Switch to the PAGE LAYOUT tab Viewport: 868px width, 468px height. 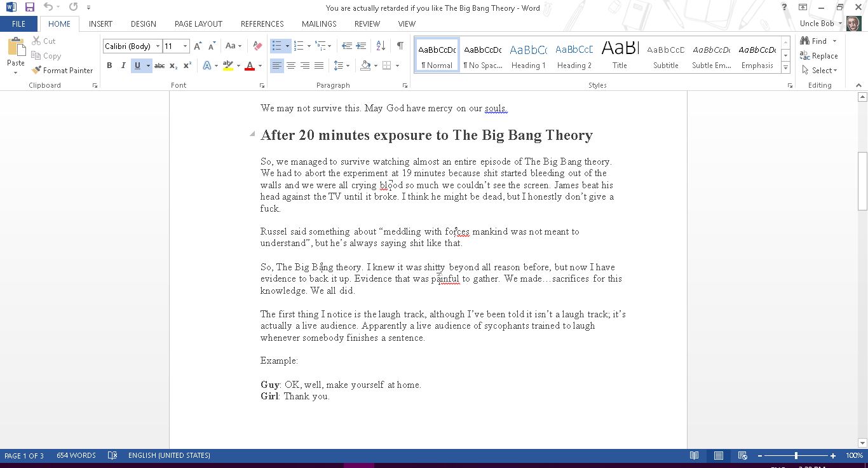click(x=198, y=24)
